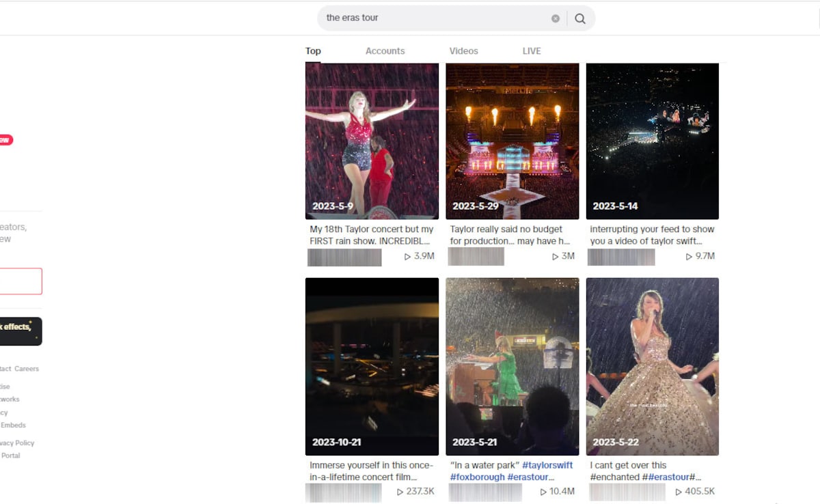Image resolution: width=820 pixels, height=504 pixels.
Task: Switch to the Accounts tab
Action: tap(385, 51)
